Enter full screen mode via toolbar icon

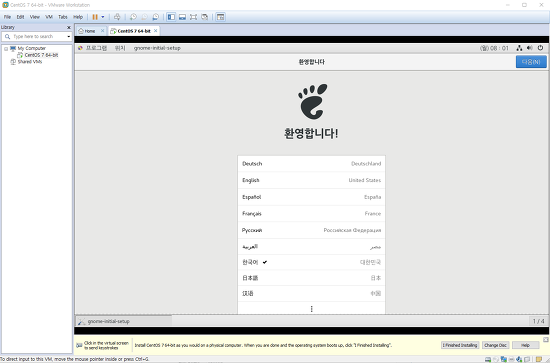(x=193, y=17)
